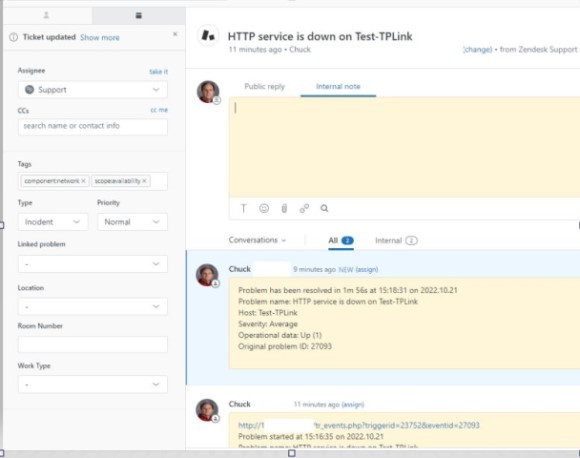Click the ticket title HTTP service is down
The image size is (580, 458).
[x=320, y=36]
